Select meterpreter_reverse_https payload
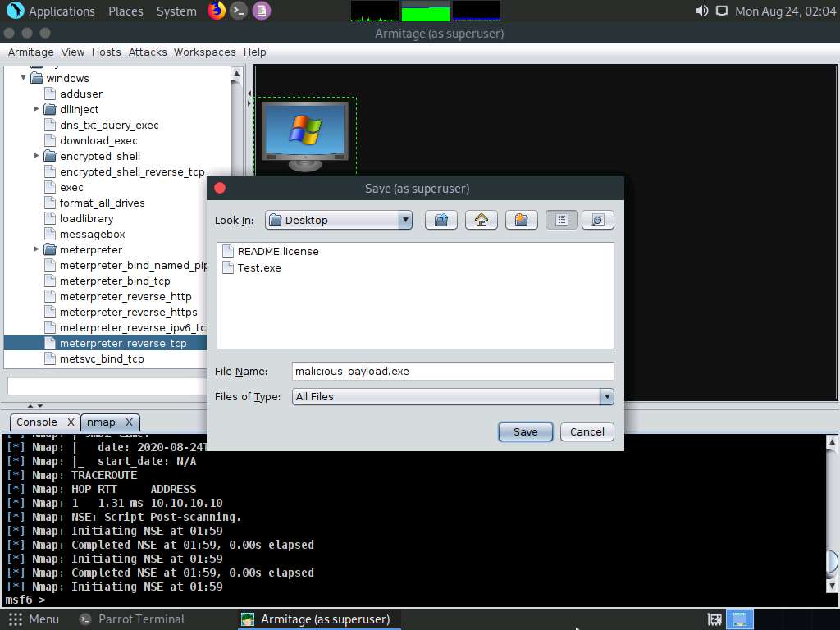The height and width of the screenshot is (630, 840). pos(128,312)
